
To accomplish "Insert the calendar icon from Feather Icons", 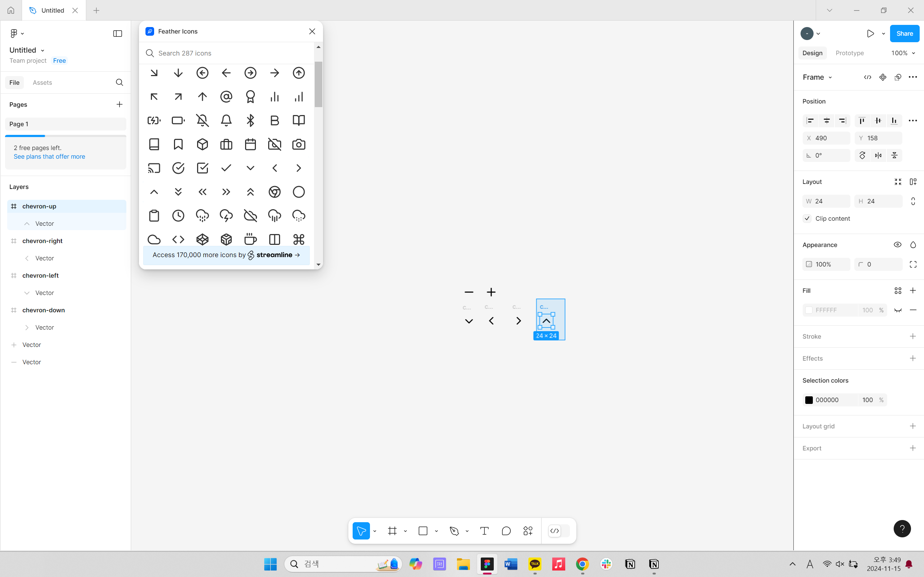I will pyautogui.click(x=250, y=144).
